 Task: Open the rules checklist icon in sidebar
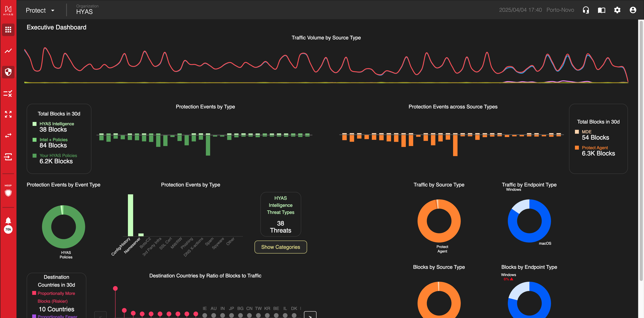[x=8, y=94]
